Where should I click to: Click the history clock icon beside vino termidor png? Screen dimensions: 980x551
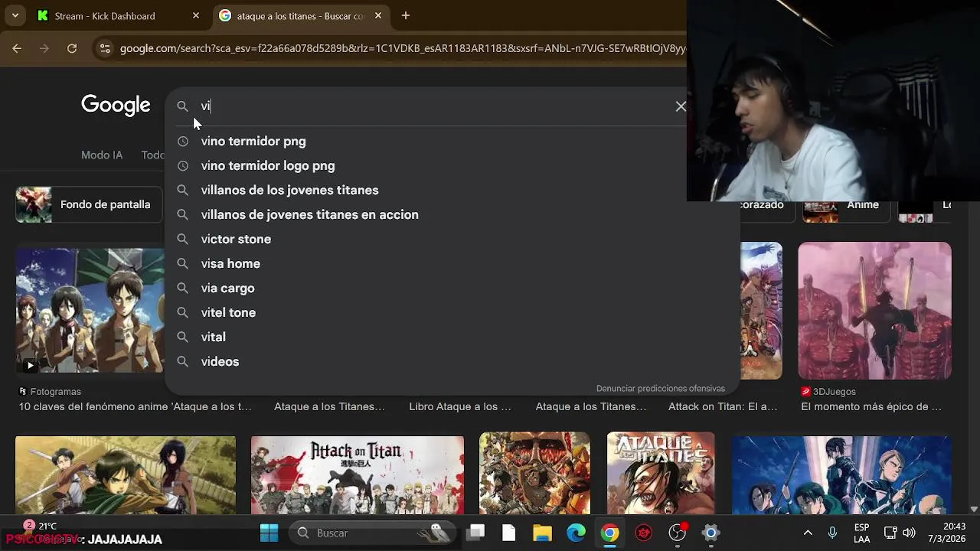(182, 141)
